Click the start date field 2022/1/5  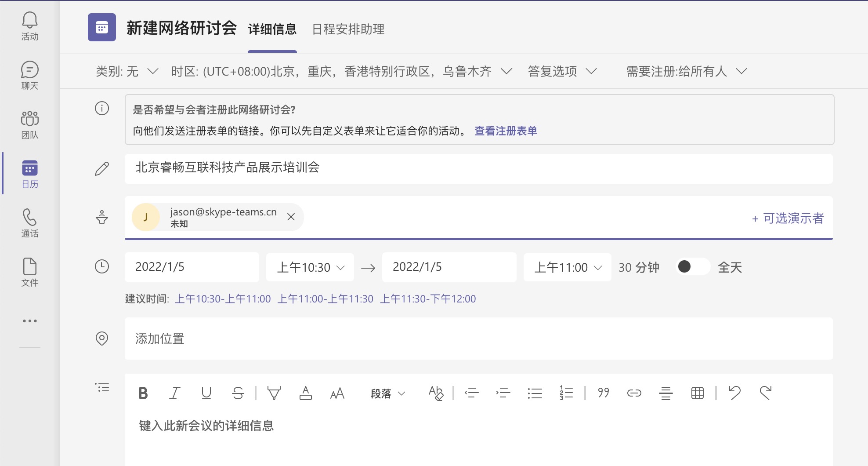tap(192, 267)
